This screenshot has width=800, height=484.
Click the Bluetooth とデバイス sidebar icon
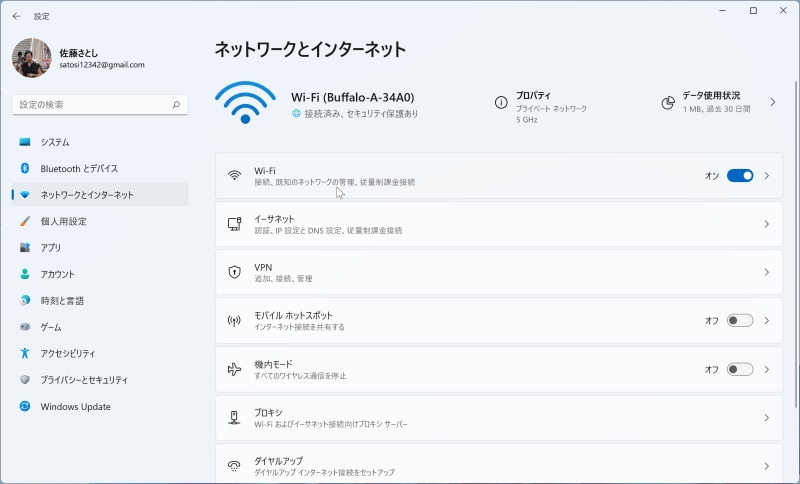(x=25, y=169)
